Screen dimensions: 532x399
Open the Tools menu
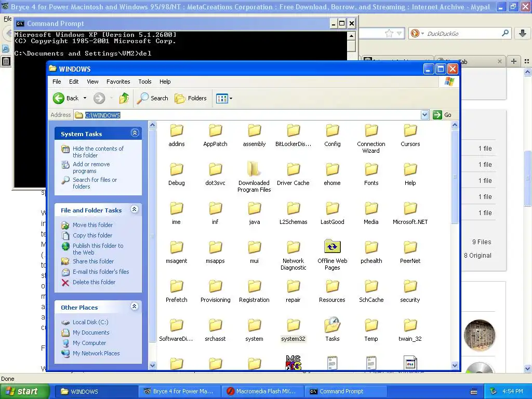pos(144,82)
